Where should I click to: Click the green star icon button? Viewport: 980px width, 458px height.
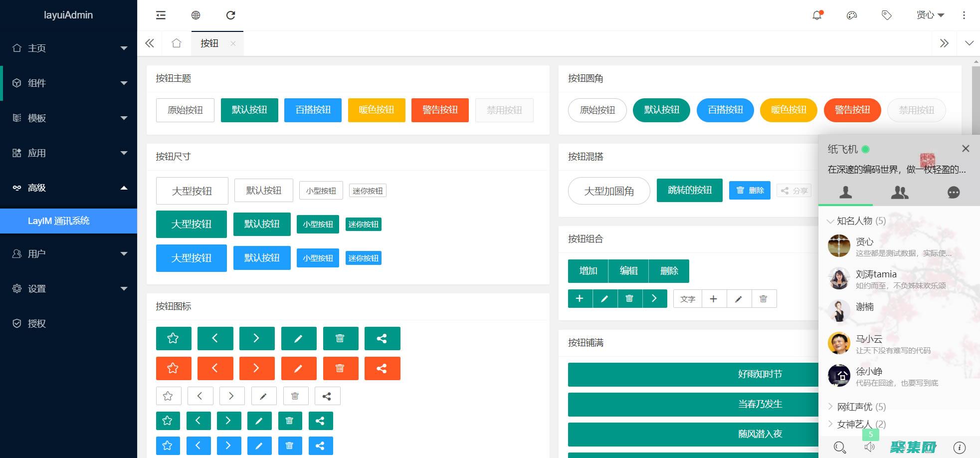173,339
